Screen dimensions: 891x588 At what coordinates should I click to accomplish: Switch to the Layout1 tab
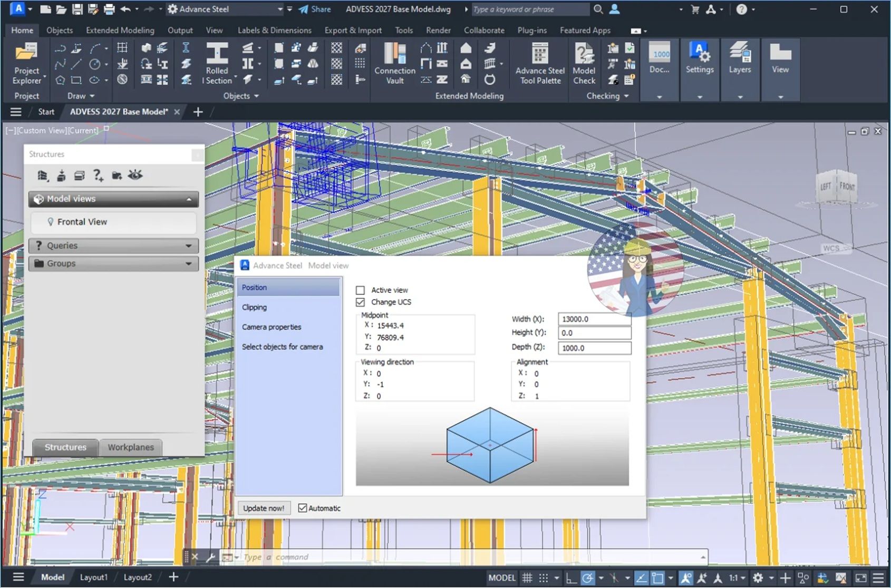(x=93, y=577)
